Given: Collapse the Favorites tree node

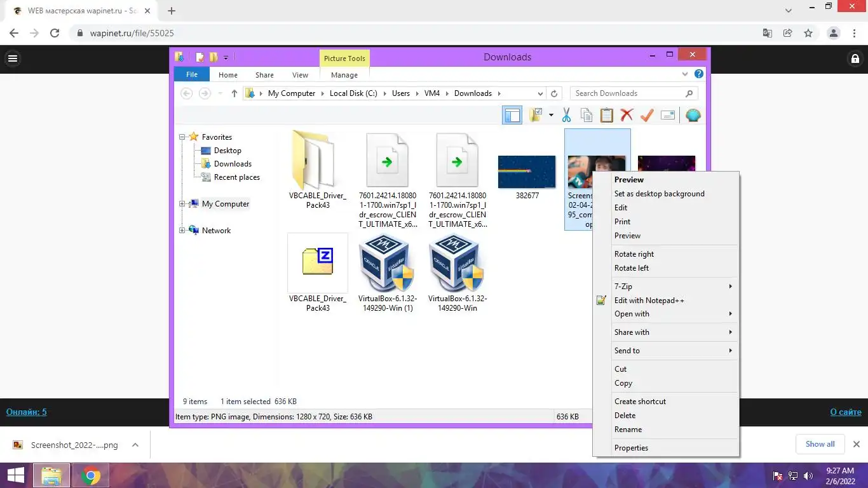Looking at the screenshot, I should [x=182, y=137].
